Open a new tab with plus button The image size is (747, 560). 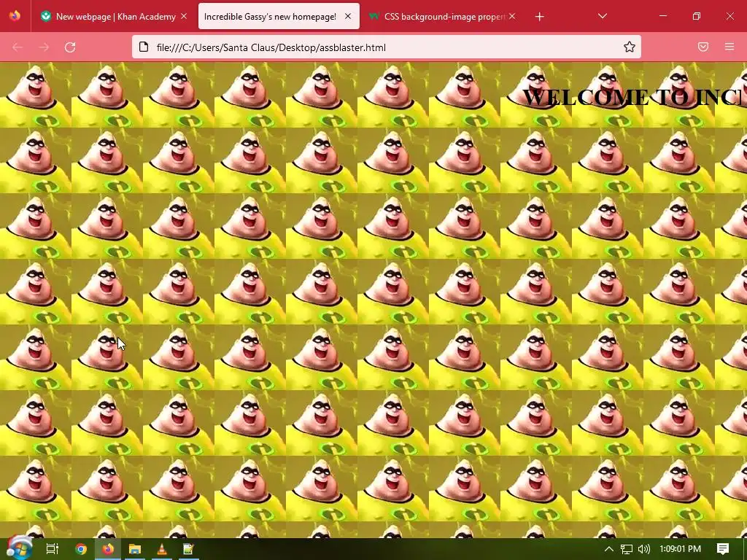coord(539,17)
